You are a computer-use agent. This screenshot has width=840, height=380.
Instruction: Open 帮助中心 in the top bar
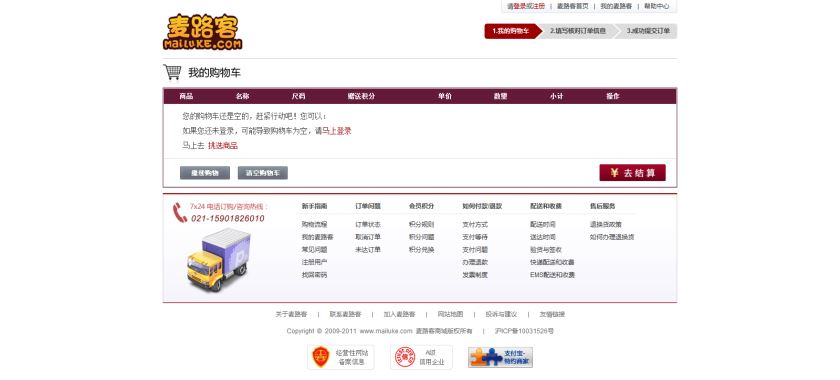(x=656, y=6)
